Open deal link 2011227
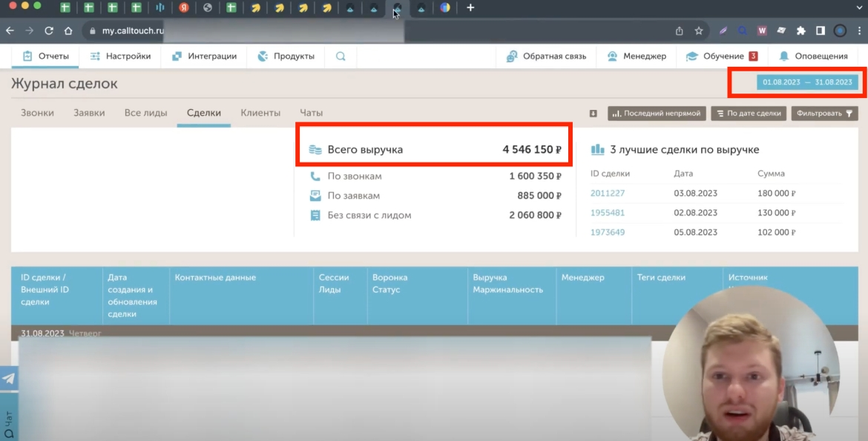 pyautogui.click(x=608, y=193)
